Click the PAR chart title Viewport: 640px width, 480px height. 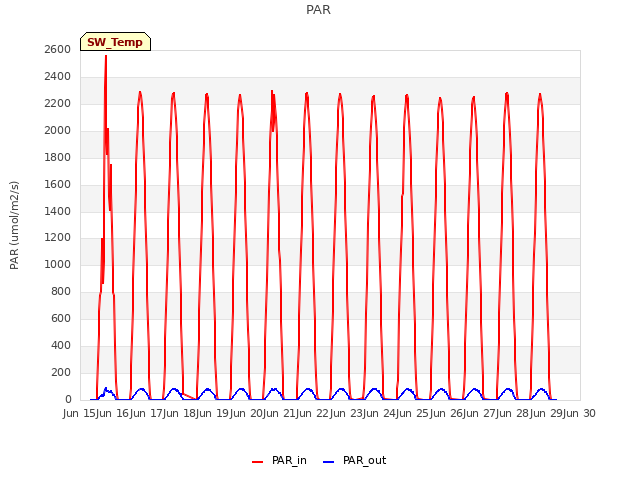(318, 9)
